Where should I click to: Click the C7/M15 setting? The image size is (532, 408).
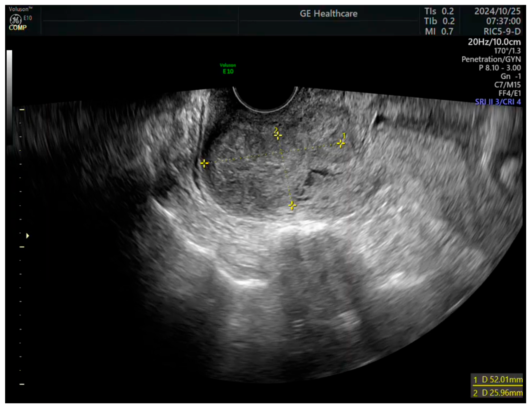click(x=507, y=85)
